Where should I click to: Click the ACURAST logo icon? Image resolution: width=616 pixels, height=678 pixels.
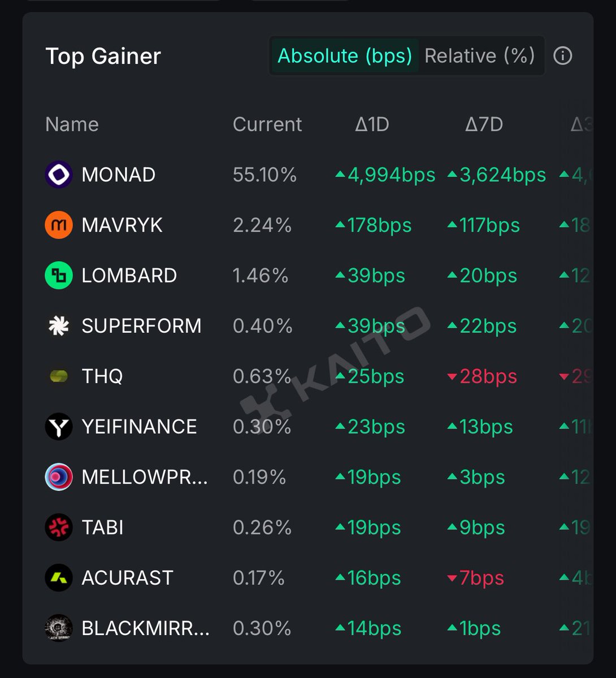point(59,578)
